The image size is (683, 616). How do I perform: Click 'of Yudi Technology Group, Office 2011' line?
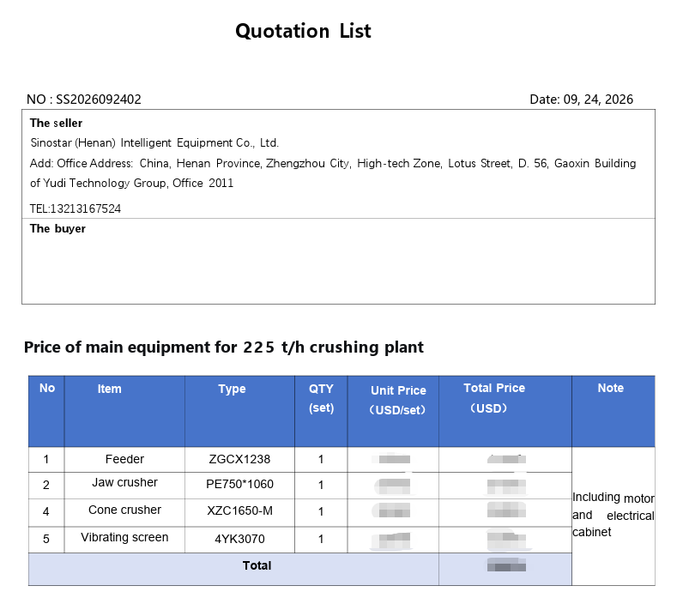click(131, 183)
